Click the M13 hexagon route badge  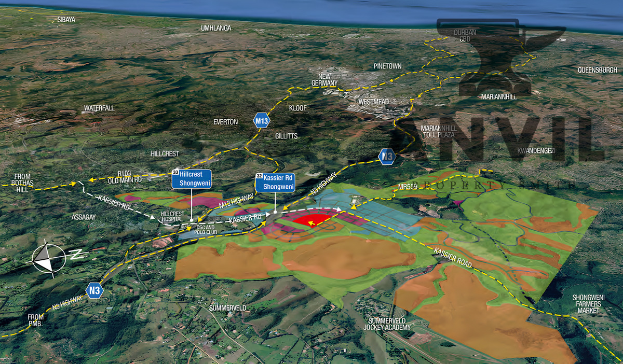pos(262,121)
